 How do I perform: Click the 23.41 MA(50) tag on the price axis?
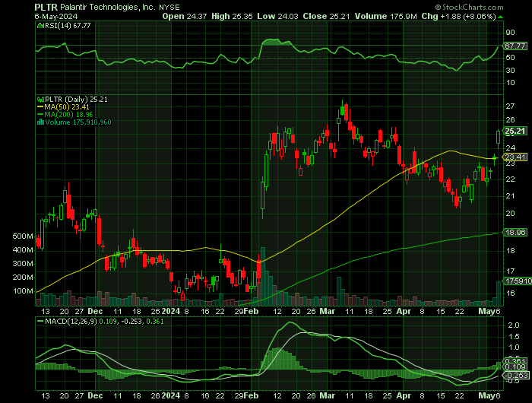pos(515,157)
